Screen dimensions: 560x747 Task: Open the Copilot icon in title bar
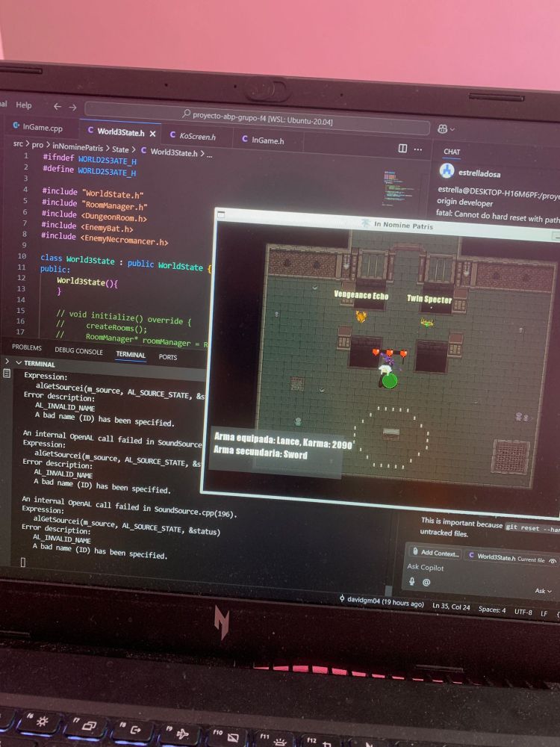point(442,128)
